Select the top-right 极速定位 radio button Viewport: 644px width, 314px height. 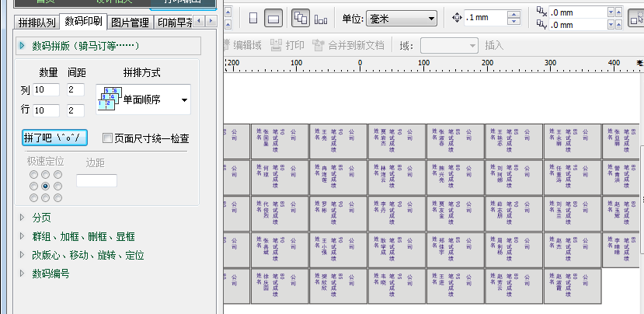[x=58, y=175]
